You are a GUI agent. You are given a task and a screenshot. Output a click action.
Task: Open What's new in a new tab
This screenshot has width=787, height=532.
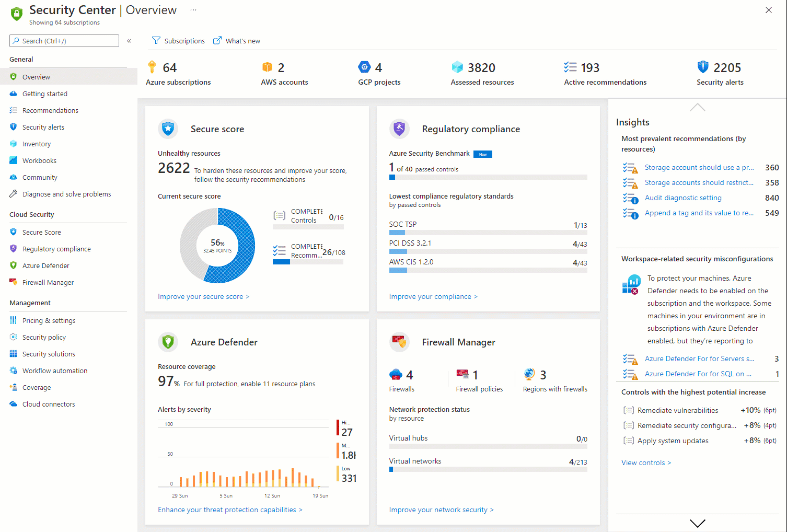[x=237, y=40]
